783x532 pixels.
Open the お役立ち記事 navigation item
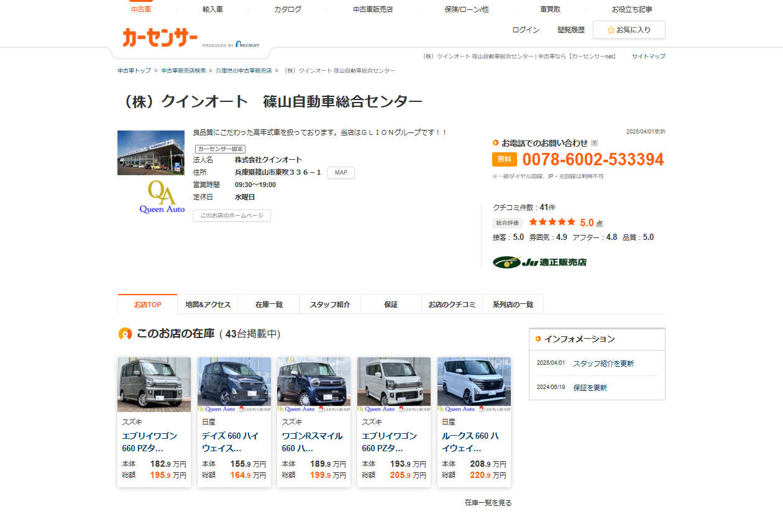tap(632, 9)
